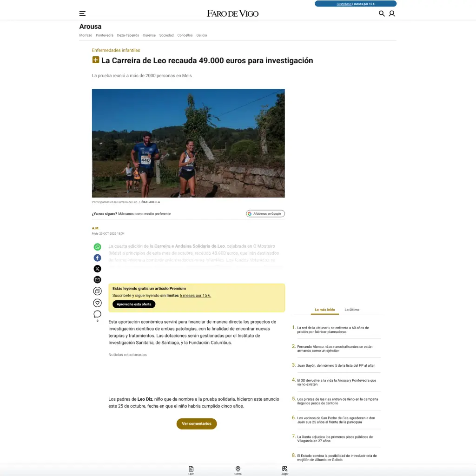The height and width of the screenshot is (476, 476).
Task: Open Enfermedades infantiles topic link
Action: click(116, 50)
